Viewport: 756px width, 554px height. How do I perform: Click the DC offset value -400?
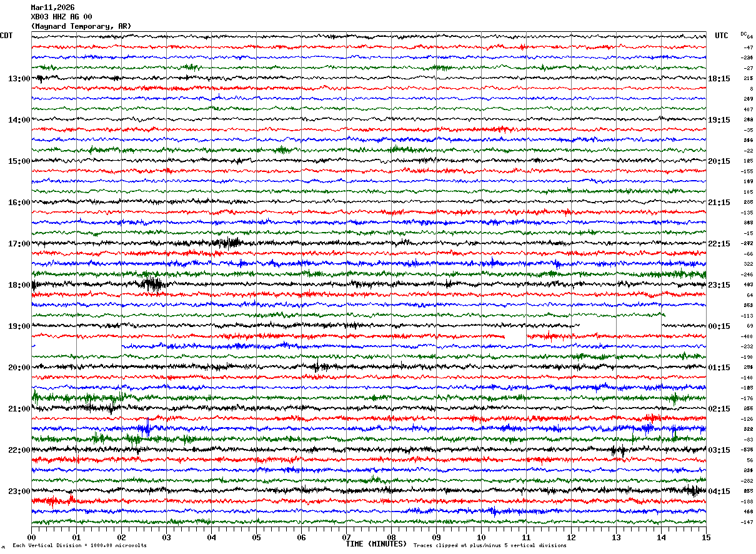[x=748, y=336]
